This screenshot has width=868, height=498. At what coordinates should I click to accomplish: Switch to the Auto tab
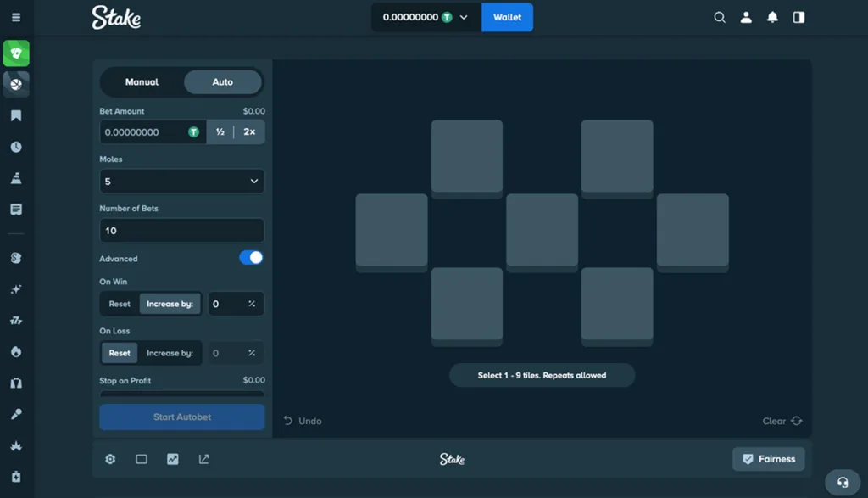tap(223, 82)
